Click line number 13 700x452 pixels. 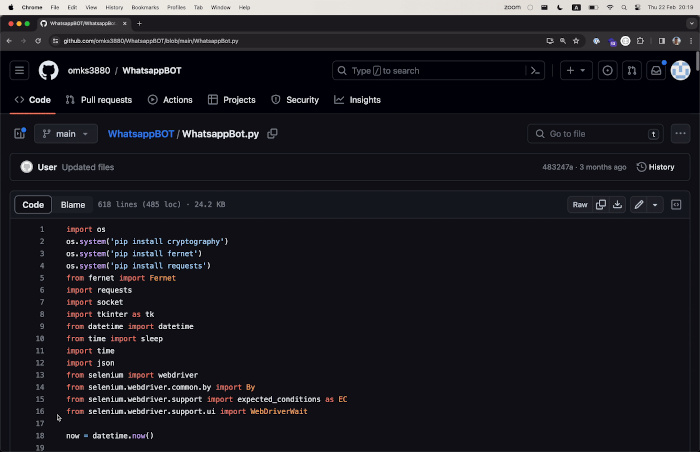[x=40, y=375]
